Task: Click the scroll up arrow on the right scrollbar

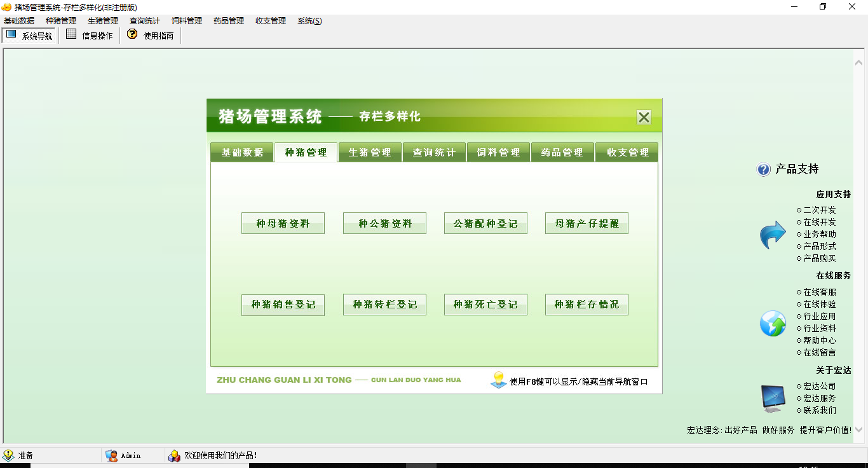Action: click(x=859, y=63)
